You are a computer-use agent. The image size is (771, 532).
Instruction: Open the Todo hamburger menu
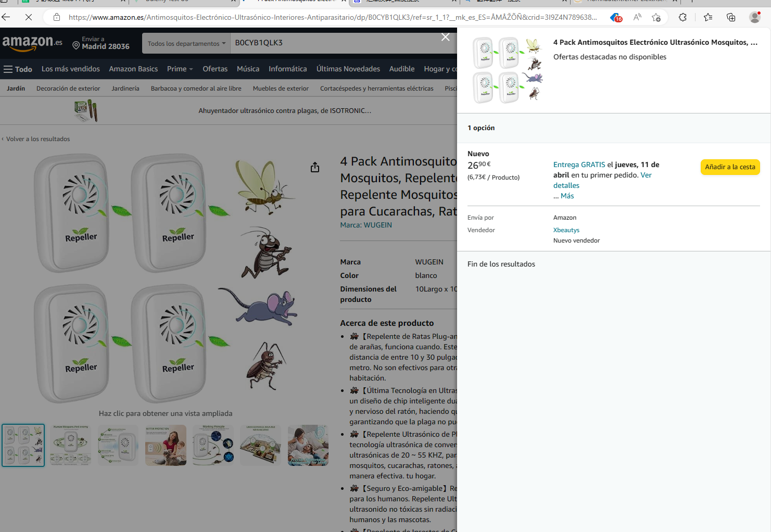click(18, 69)
